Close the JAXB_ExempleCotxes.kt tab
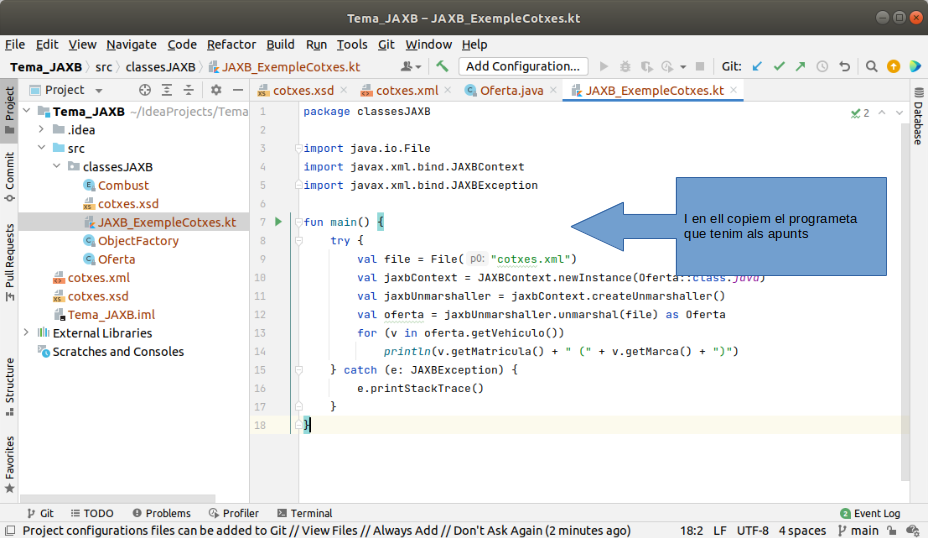This screenshot has width=929, height=538. [733, 90]
